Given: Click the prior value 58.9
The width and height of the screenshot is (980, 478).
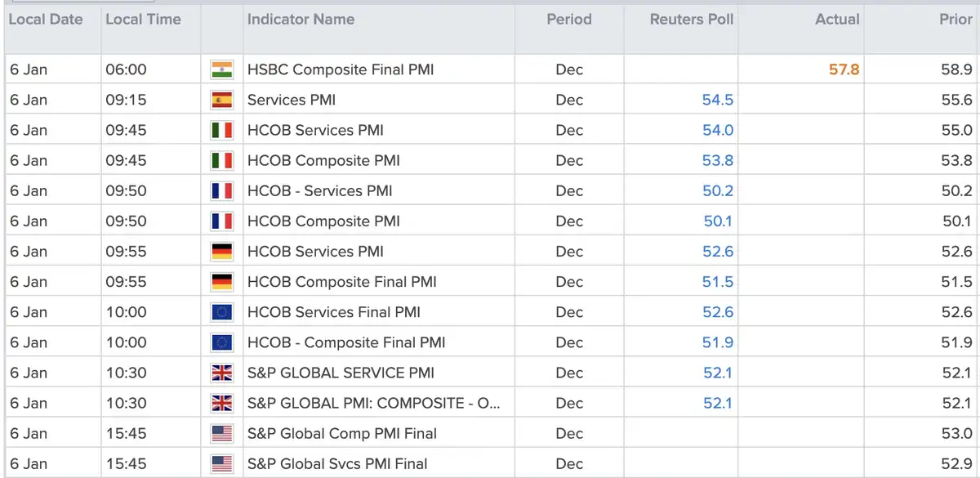Looking at the screenshot, I should (956, 69).
